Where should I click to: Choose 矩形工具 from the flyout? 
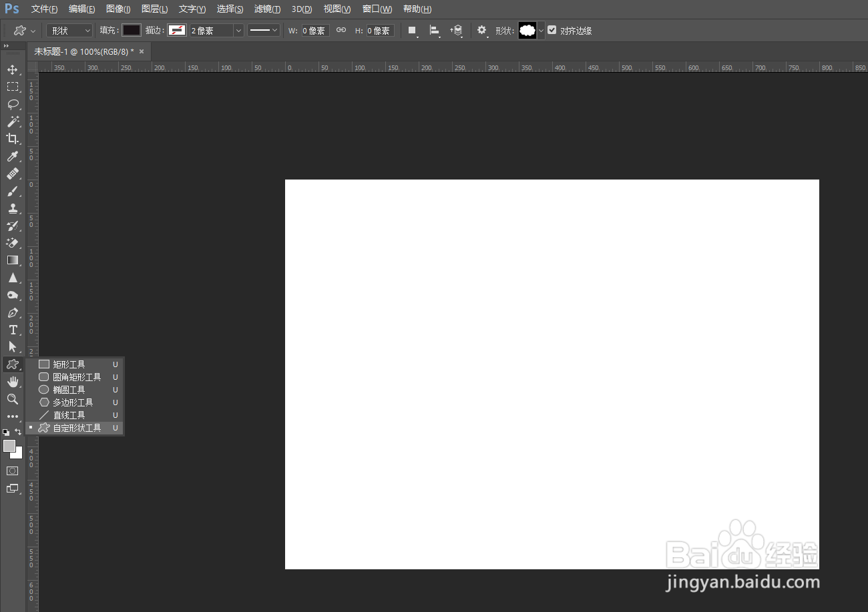(x=74, y=364)
